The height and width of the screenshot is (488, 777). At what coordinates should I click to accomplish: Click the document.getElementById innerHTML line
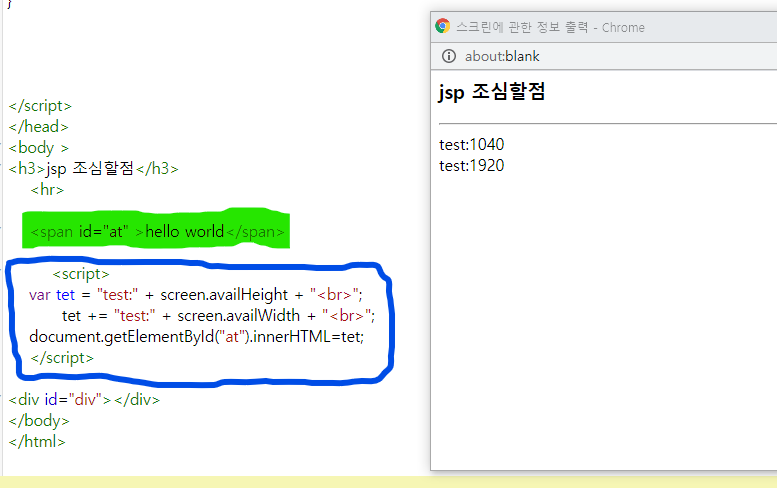[197, 337]
